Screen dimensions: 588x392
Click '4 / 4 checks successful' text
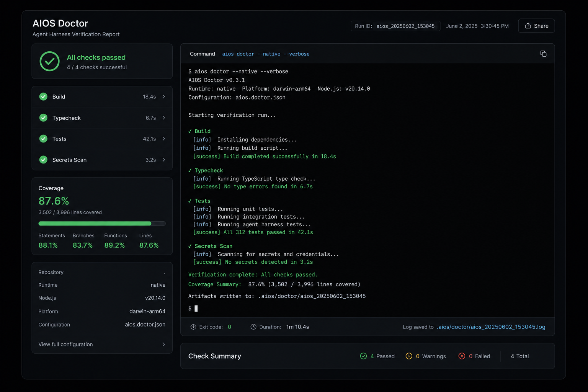(x=96, y=67)
